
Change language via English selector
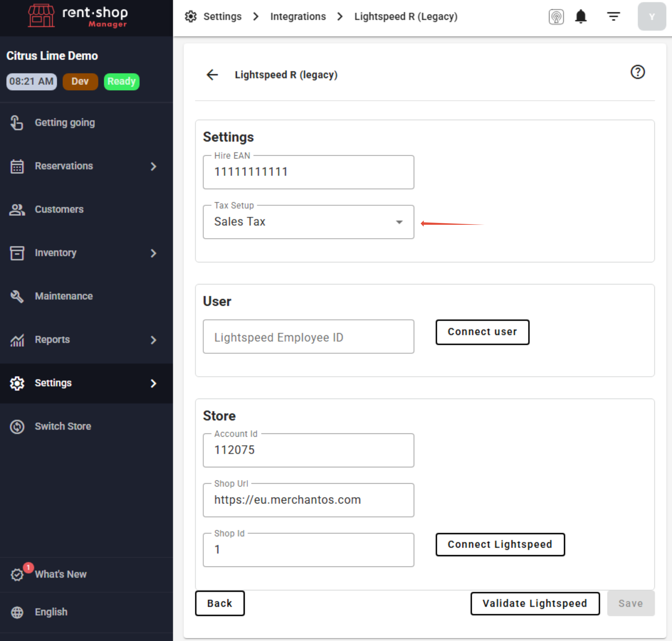51,612
